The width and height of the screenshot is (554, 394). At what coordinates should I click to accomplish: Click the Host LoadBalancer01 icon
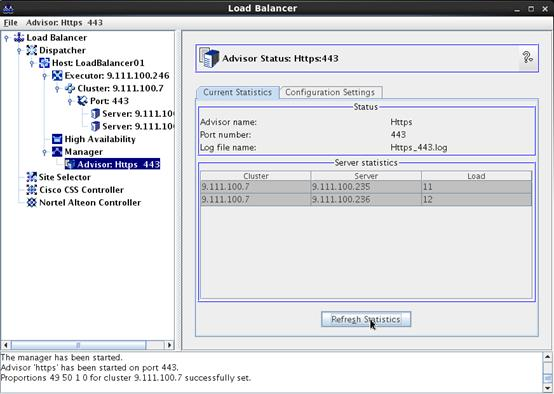click(44, 63)
